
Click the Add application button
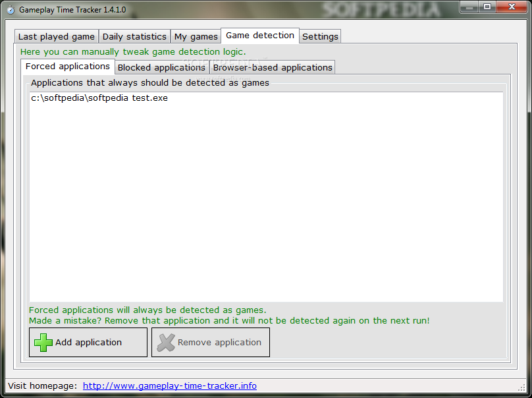[88, 342]
